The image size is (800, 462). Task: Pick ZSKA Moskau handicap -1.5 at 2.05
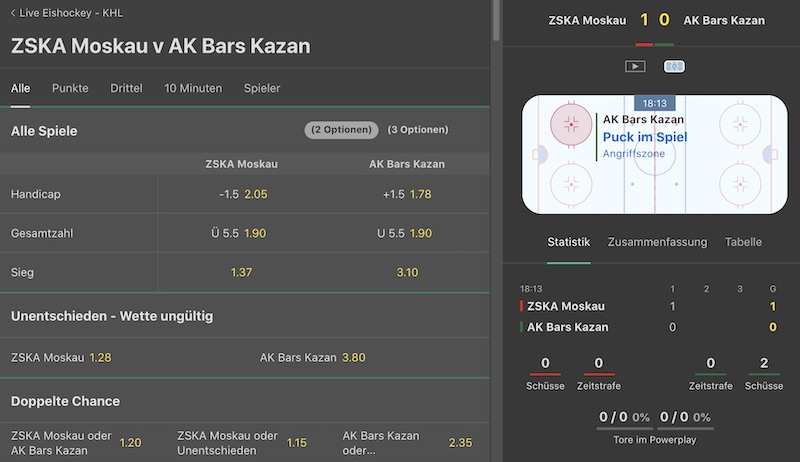pyautogui.click(x=243, y=194)
